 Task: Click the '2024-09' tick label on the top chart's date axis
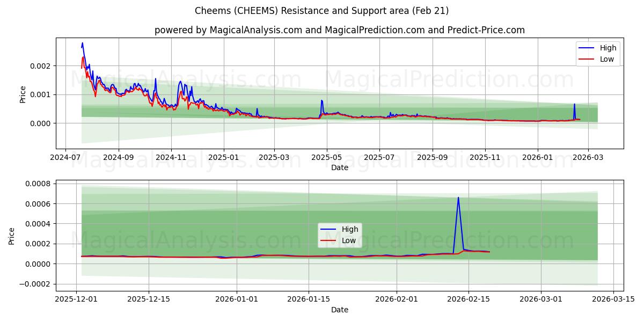pos(118,158)
